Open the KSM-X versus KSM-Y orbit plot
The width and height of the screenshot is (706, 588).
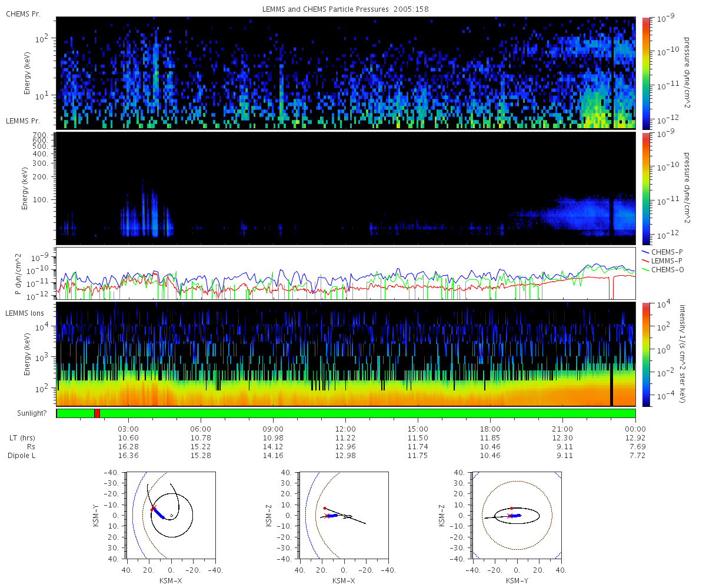[171, 515]
